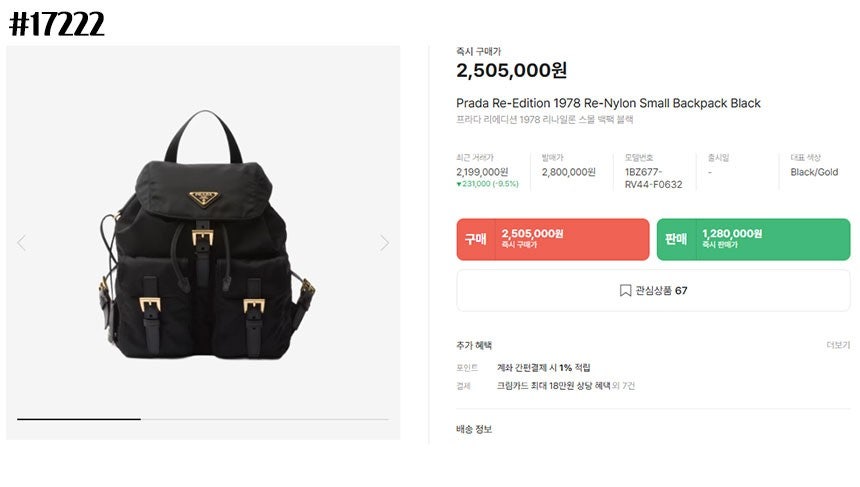The height and width of the screenshot is (487, 860).
Task: Click the recent trade price 2,199,000원
Action: click(482, 172)
